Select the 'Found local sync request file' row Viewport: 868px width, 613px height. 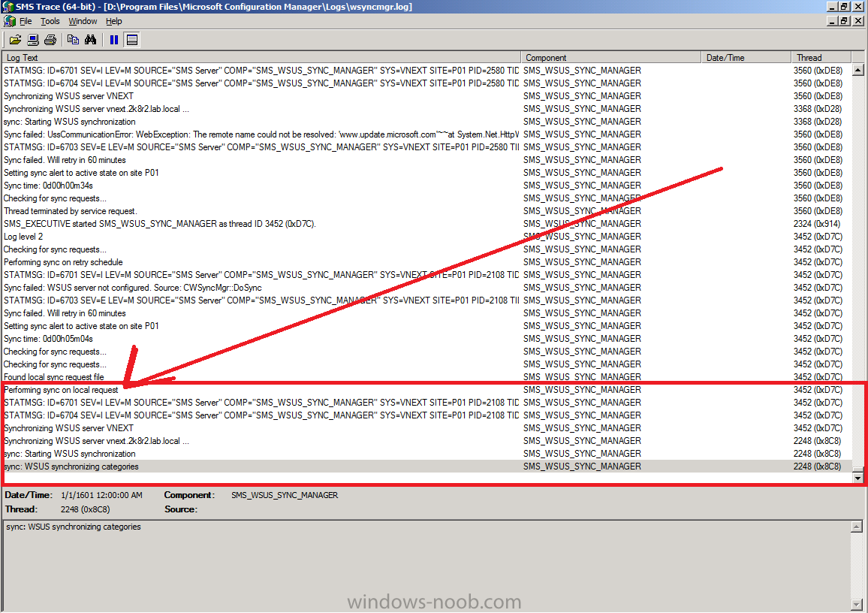tap(426, 377)
